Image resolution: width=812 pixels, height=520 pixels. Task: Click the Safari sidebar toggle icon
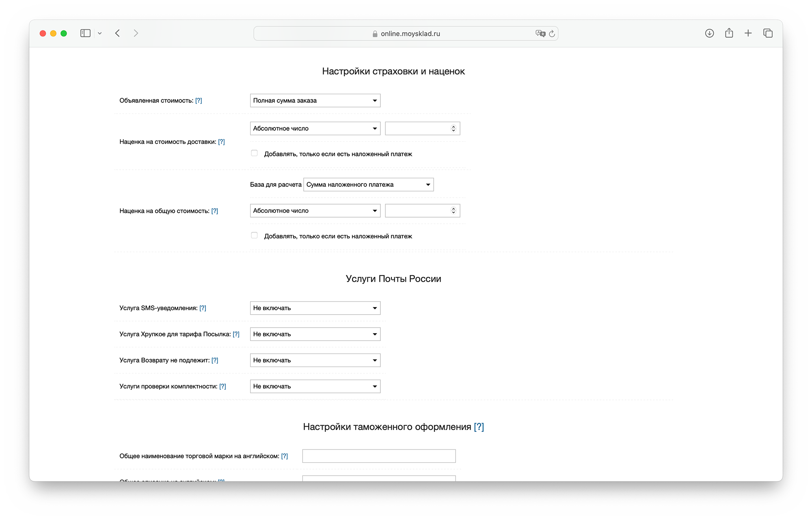(x=85, y=33)
